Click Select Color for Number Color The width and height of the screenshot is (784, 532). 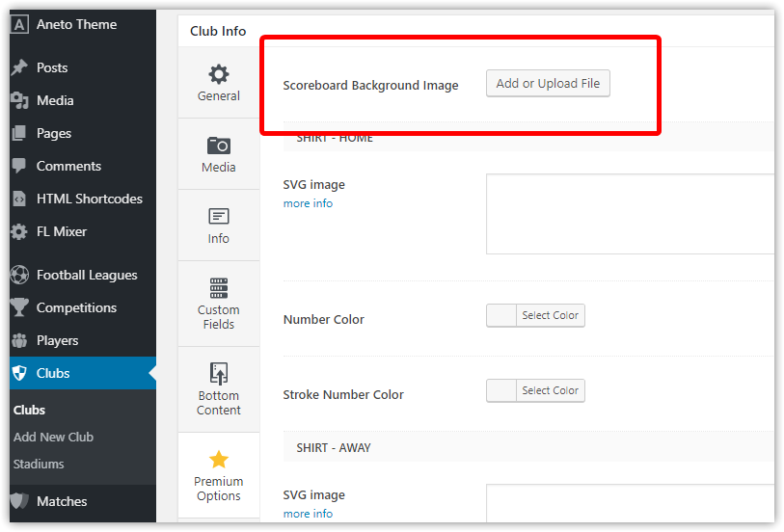point(550,316)
